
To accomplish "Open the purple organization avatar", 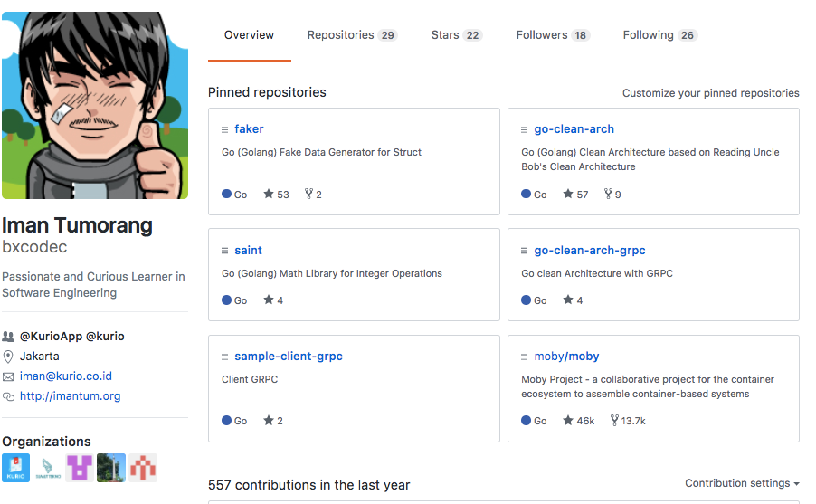I will pyautogui.click(x=80, y=468).
